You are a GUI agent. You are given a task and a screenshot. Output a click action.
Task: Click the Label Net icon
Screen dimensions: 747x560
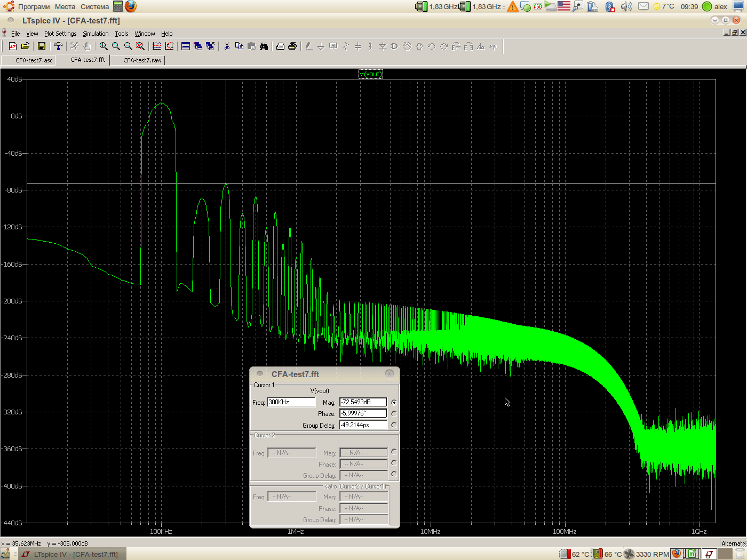[x=333, y=46]
